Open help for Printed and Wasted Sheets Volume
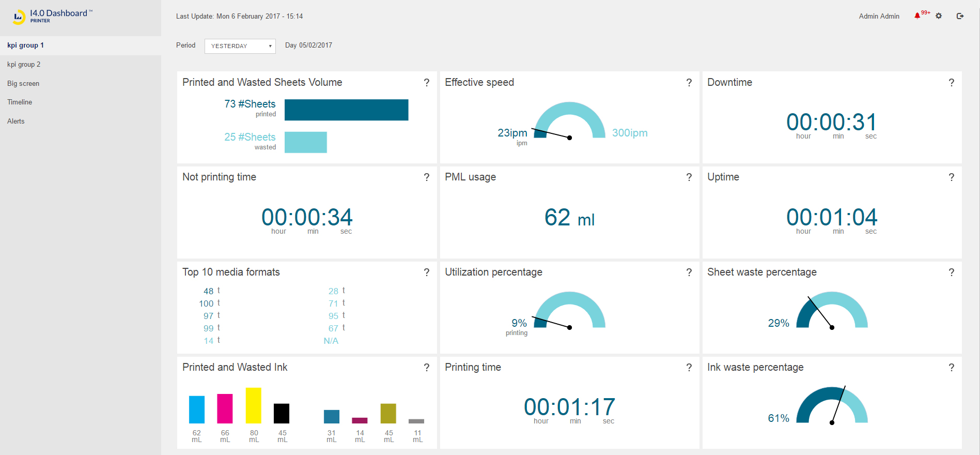 (x=426, y=83)
